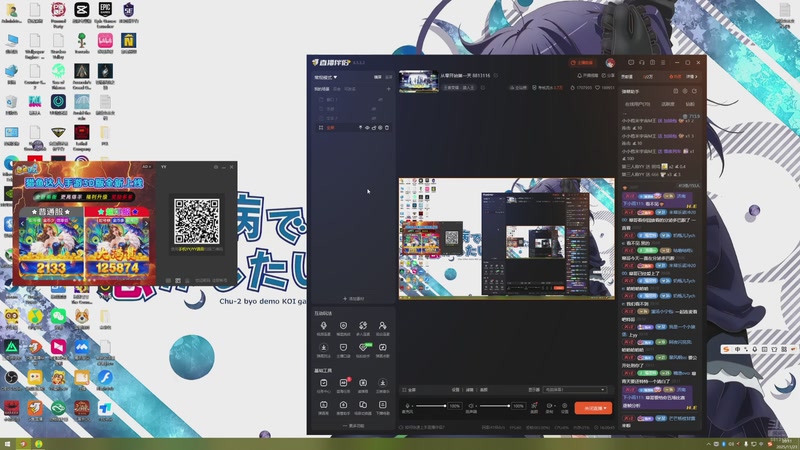Open the messages icon in the title bar
800x450 pixels.
[631, 63]
